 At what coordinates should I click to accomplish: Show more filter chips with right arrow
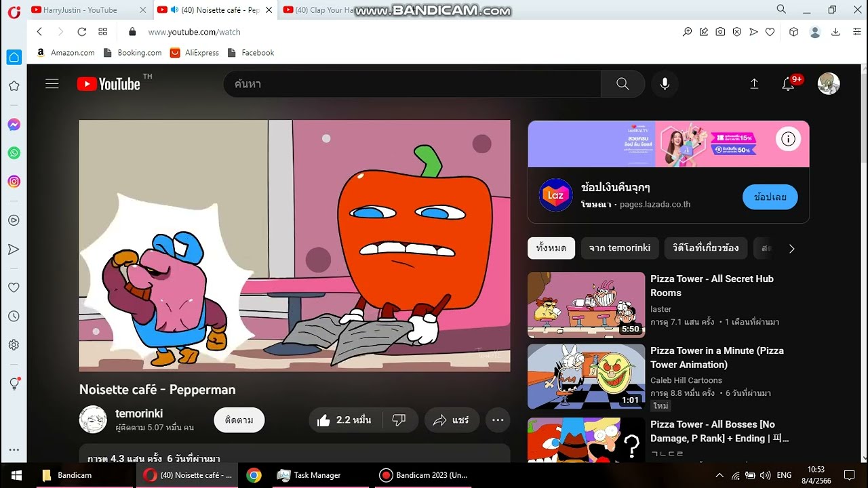[791, 248]
